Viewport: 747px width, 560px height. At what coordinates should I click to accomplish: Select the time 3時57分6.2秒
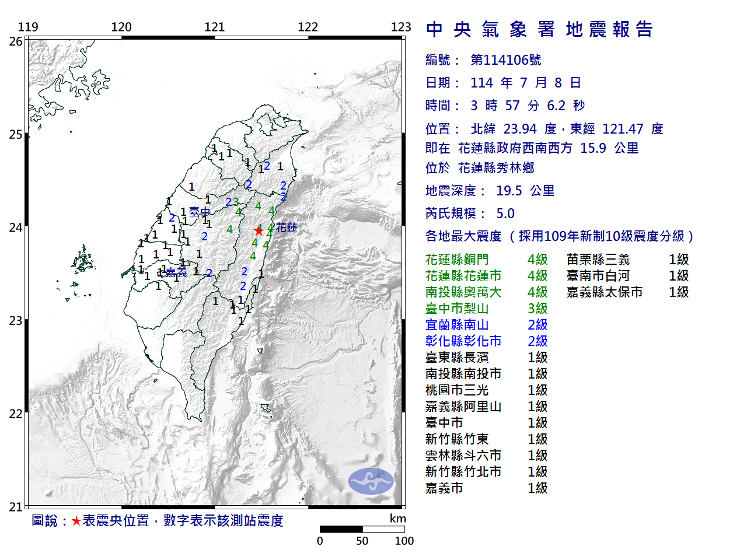coord(528,106)
